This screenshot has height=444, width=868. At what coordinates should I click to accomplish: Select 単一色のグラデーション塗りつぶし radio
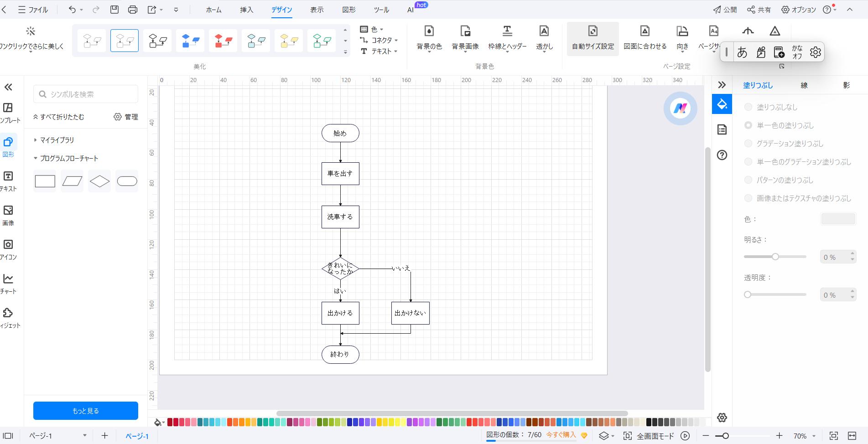748,162
